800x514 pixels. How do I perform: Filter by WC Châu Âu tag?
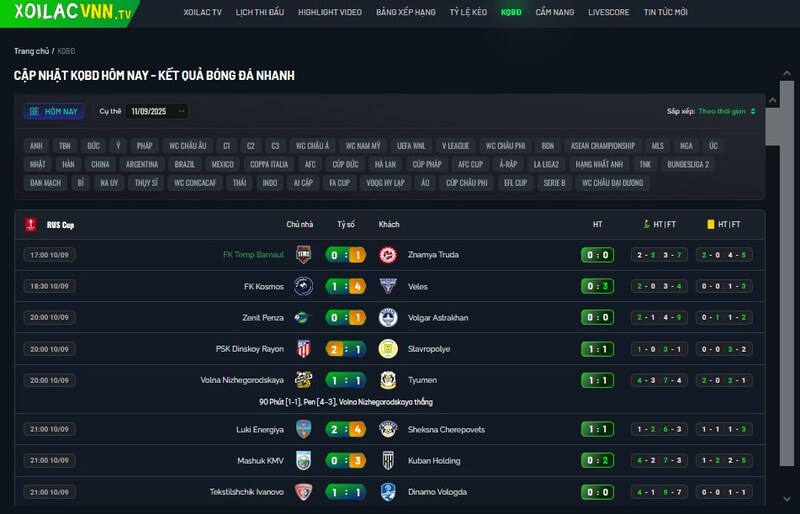(x=188, y=146)
